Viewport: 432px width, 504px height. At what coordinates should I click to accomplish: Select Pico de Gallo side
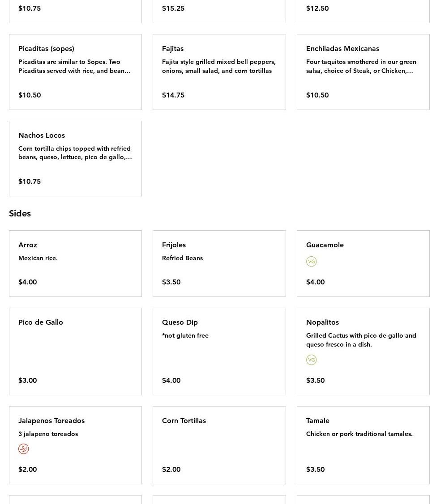coord(75,351)
